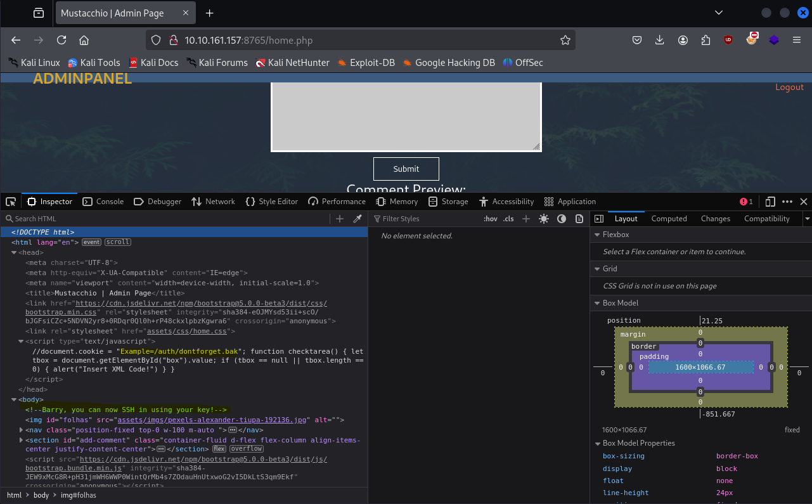Open a new browser tab
This screenshot has height=504, width=812.
(210, 13)
